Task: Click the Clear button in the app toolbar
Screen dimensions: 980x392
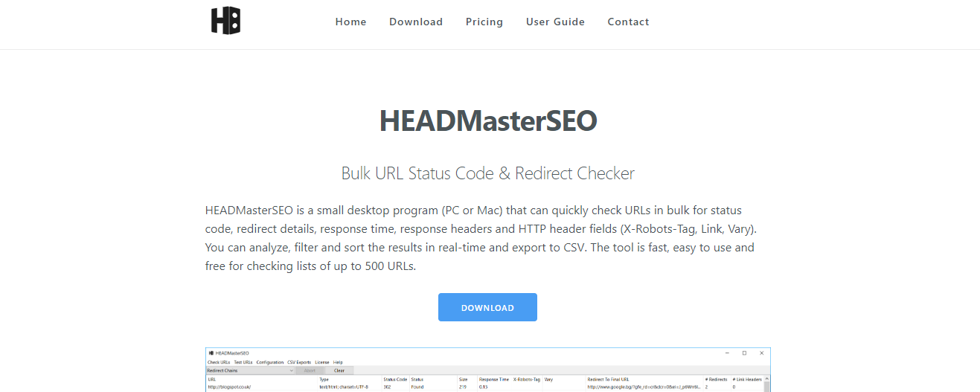Action: point(339,370)
